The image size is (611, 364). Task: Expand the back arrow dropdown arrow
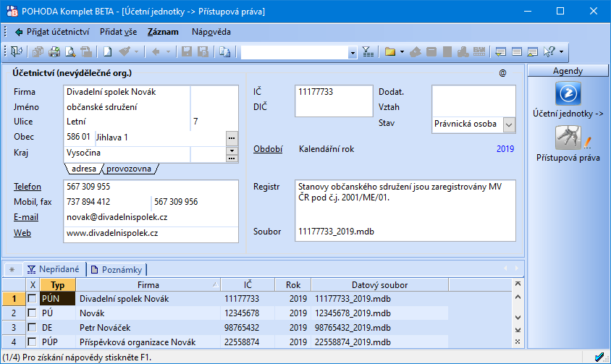click(168, 52)
